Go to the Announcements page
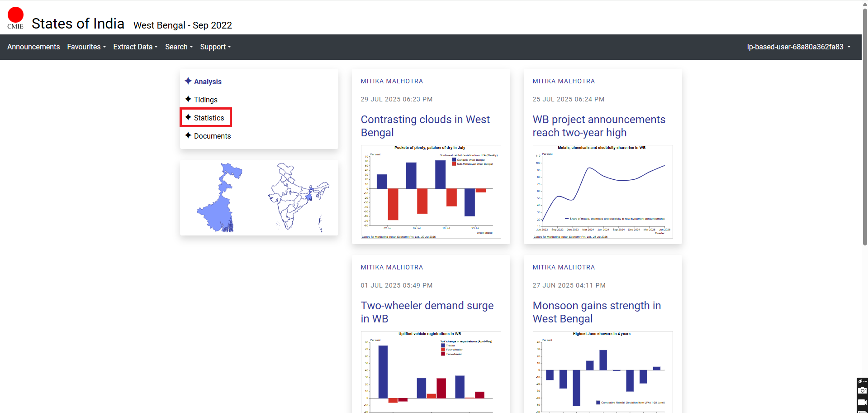The image size is (868, 413). tap(33, 47)
